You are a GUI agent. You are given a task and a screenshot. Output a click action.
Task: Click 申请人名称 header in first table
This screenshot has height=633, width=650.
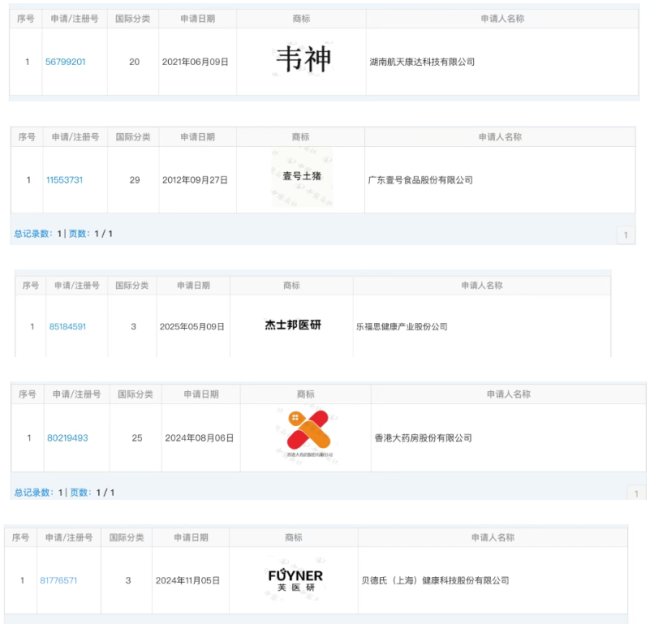tap(502, 19)
